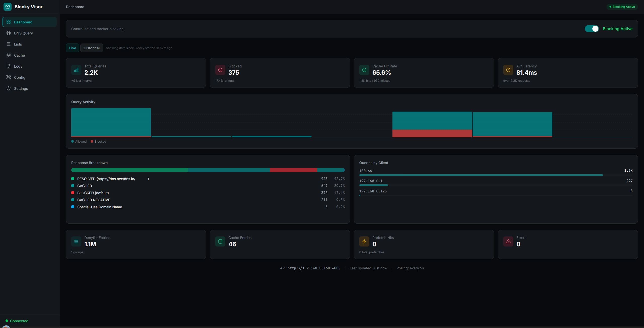The height and width of the screenshot is (328, 644).
Task: Click the Dashboard grid icon in sidebar
Action: tap(9, 22)
